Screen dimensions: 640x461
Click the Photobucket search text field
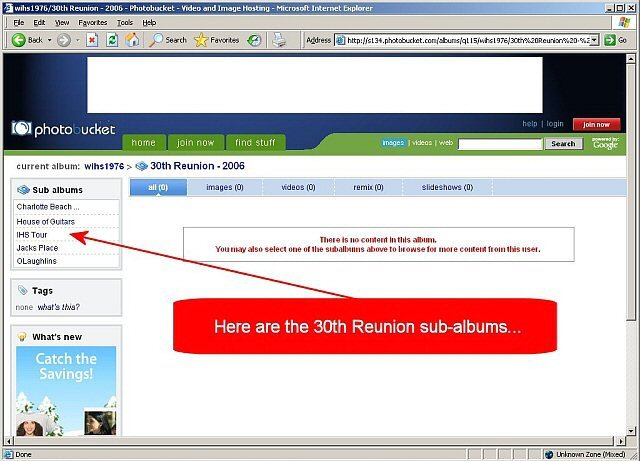coord(500,144)
